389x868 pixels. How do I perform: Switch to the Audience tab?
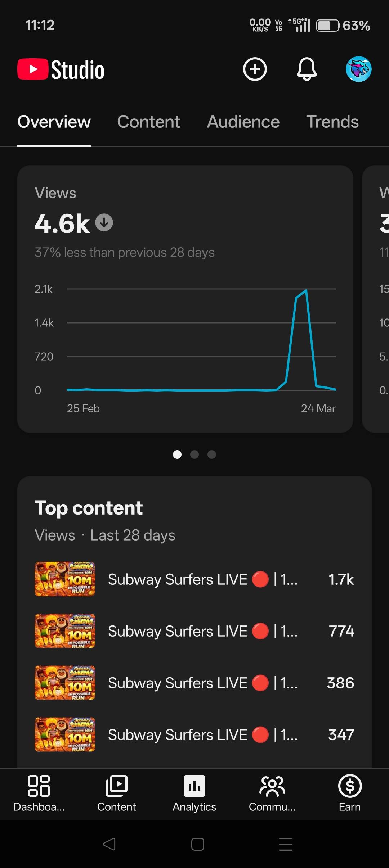pos(243,122)
